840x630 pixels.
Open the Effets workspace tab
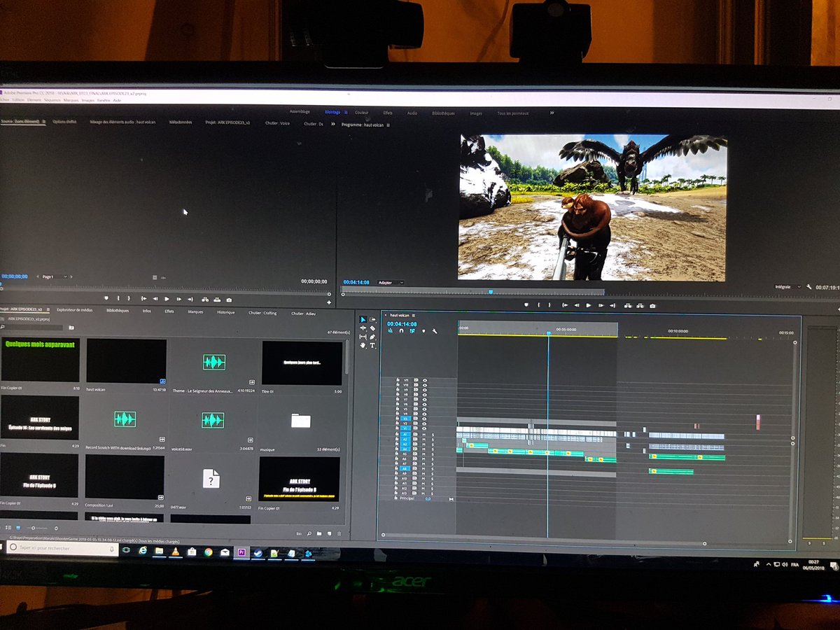[388, 113]
